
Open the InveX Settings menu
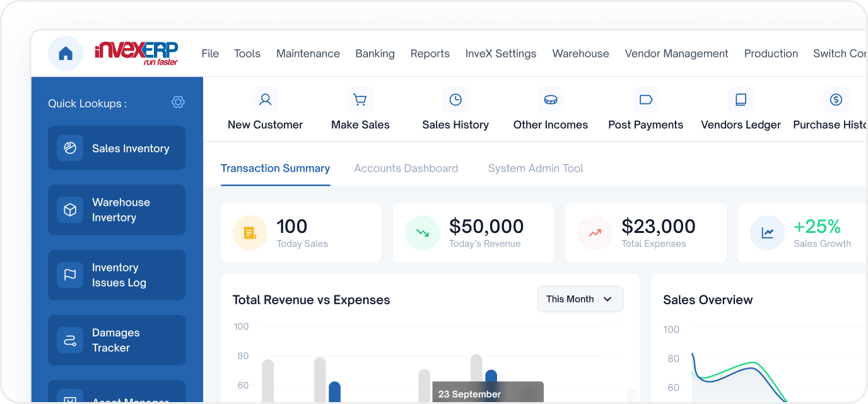point(501,54)
